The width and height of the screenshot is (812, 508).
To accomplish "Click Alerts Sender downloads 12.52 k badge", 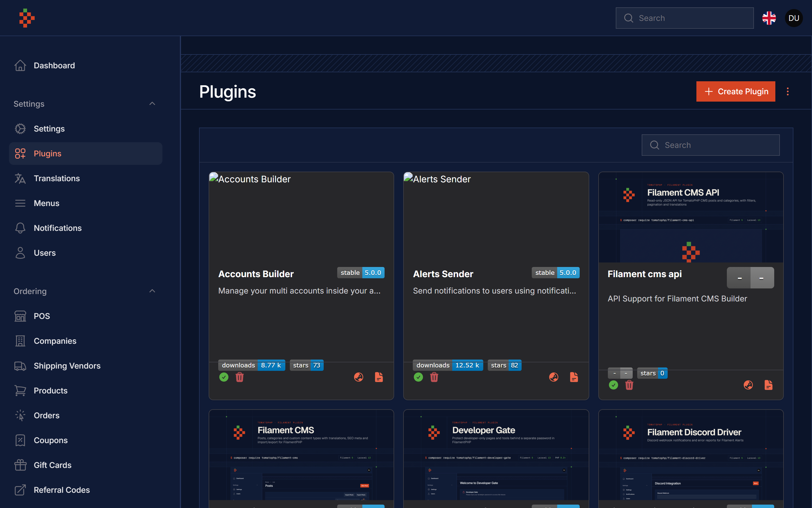I will click(448, 365).
